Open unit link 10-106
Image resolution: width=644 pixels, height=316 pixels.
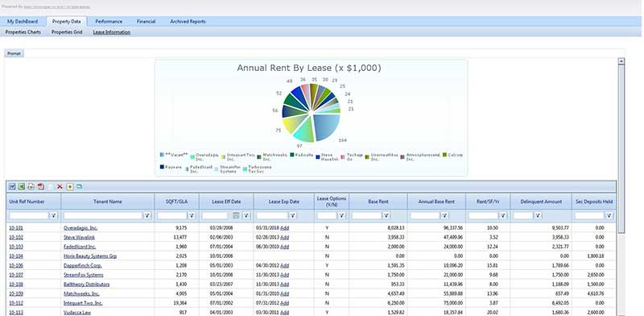point(16,265)
